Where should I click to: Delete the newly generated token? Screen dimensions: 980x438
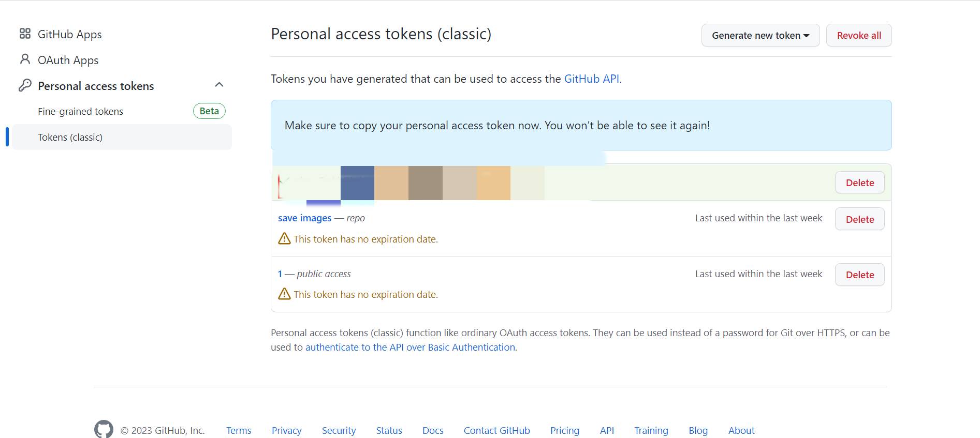[859, 183]
